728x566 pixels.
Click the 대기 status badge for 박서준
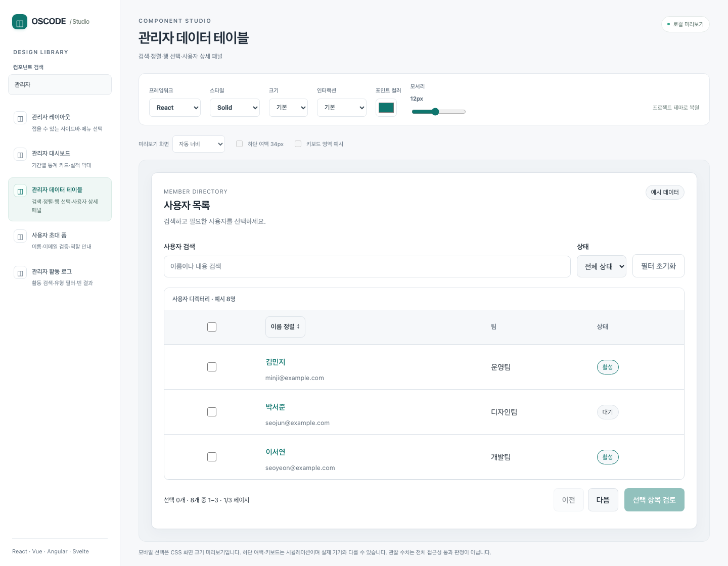608,412
